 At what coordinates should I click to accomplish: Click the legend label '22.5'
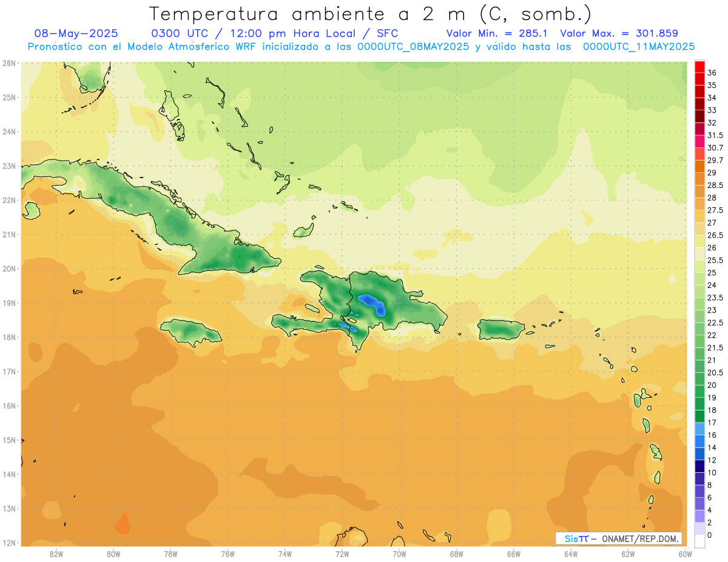pyautogui.click(x=715, y=323)
